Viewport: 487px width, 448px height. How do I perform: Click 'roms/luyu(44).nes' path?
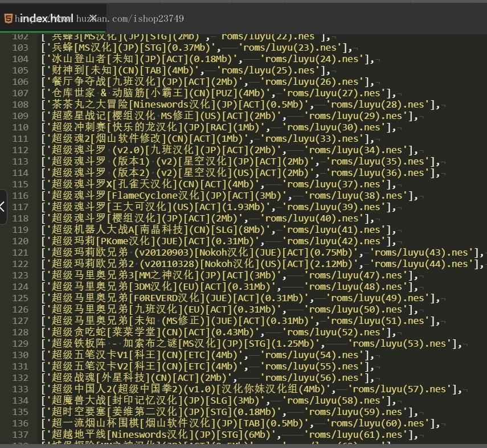(424, 264)
